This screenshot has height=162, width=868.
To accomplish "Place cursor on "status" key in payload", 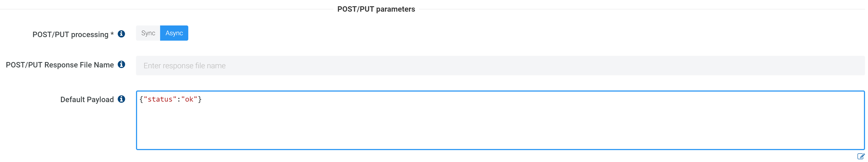I will click(160, 99).
